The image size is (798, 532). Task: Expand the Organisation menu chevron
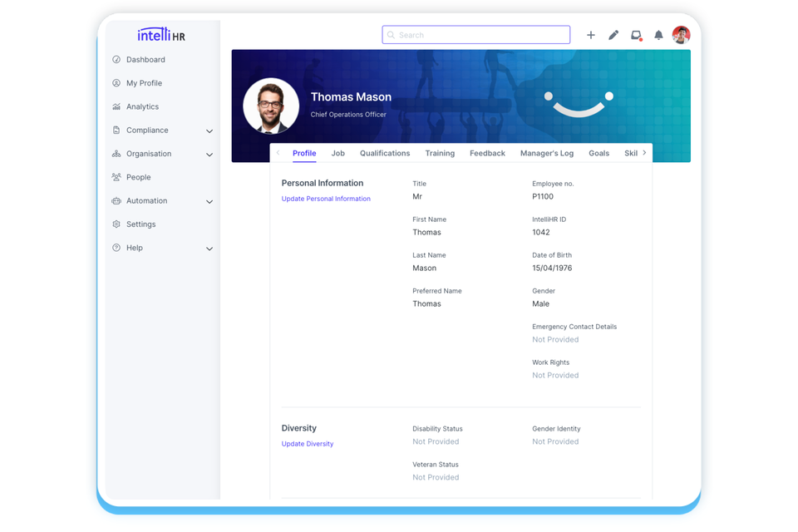click(x=209, y=155)
